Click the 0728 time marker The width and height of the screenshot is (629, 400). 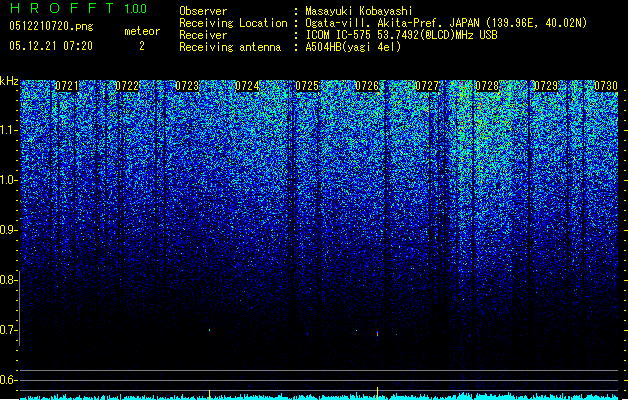(487, 86)
